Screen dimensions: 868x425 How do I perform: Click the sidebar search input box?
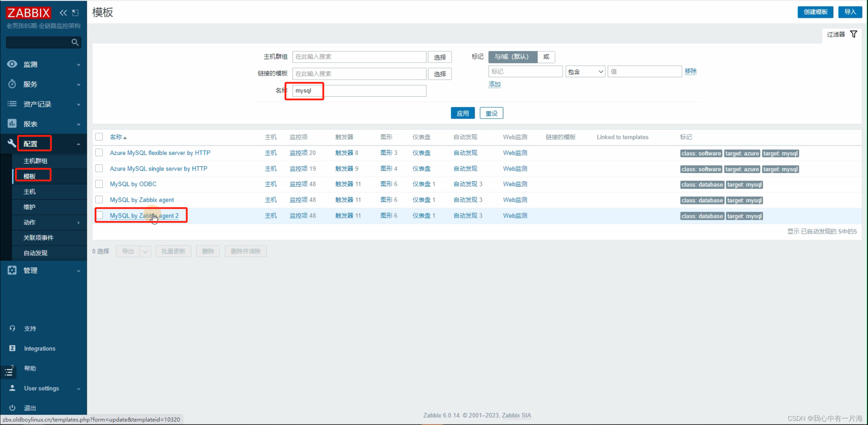click(x=44, y=42)
